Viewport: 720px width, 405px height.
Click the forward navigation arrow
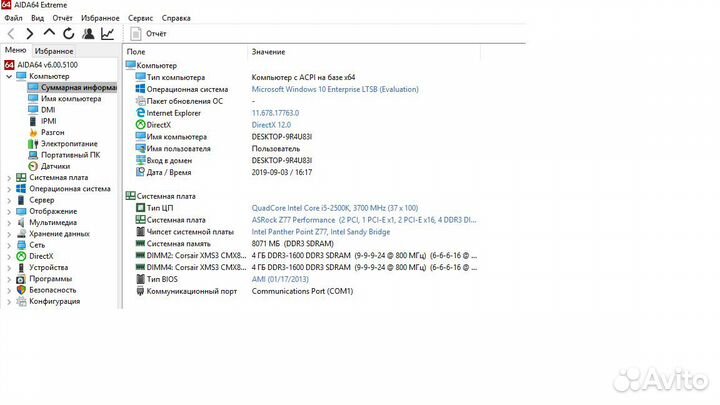coord(29,33)
